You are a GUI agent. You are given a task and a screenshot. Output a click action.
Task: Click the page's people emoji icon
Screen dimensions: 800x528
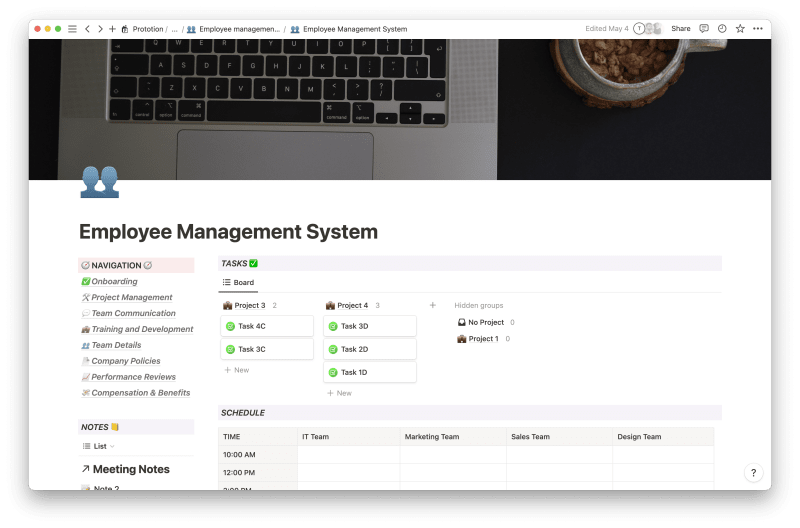coord(99,182)
